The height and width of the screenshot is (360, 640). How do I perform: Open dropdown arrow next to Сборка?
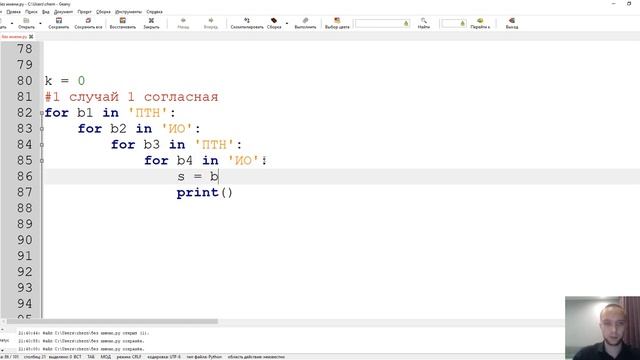click(287, 23)
